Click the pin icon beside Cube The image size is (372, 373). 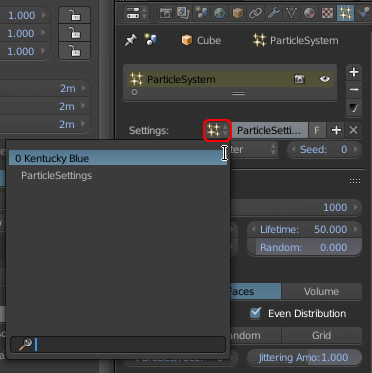tap(131, 40)
